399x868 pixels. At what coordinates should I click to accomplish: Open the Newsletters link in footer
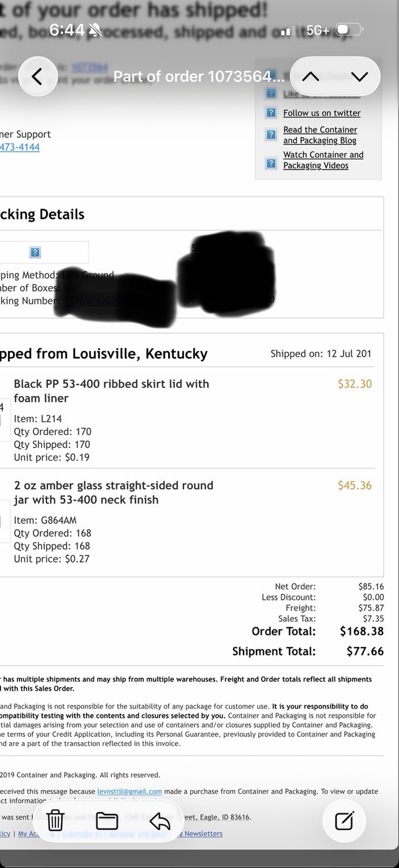point(203,834)
